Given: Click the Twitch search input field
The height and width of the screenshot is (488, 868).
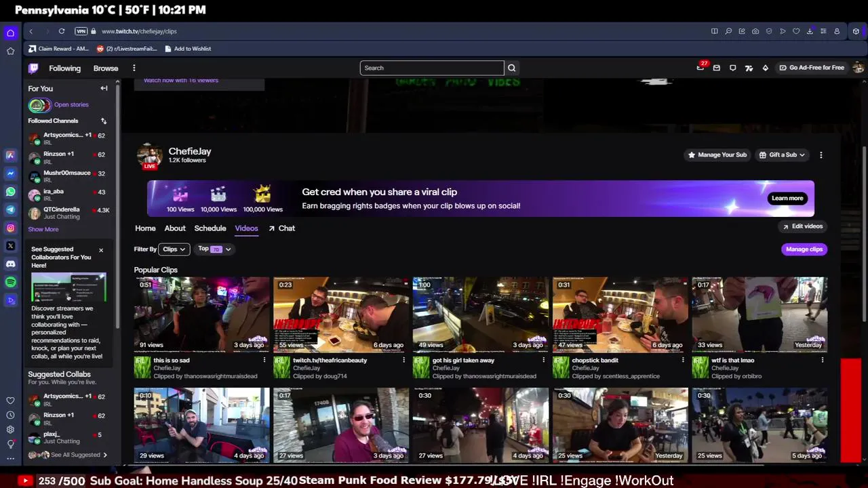Looking at the screenshot, I should coord(432,68).
